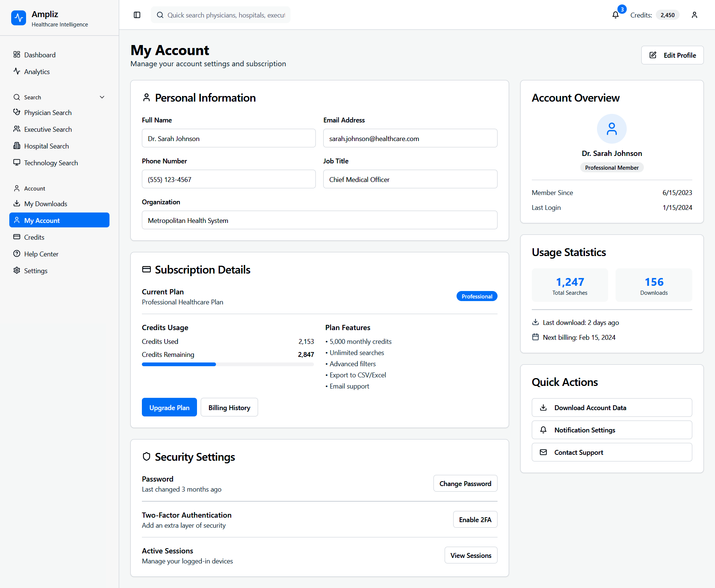Click the Upgrade Plan button
Image resolution: width=715 pixels, height=588 pixels.
pos(169,408)
